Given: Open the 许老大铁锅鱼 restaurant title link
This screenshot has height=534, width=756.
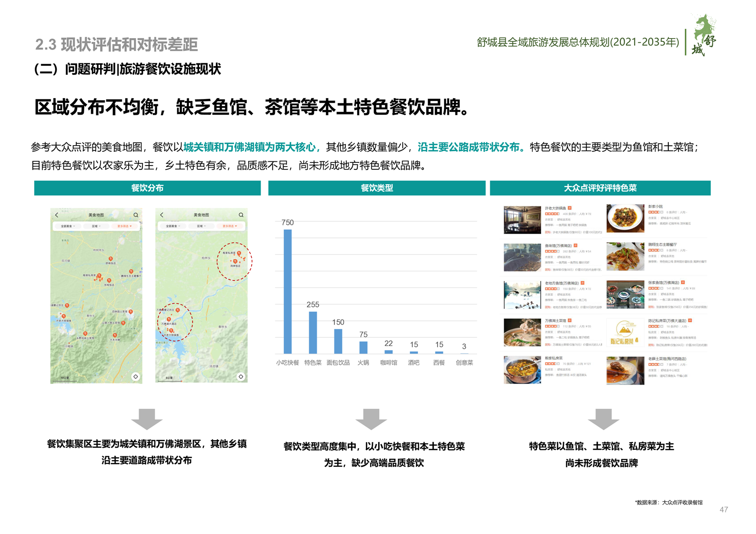Looking at the screenshot, I should pos(555,208).
